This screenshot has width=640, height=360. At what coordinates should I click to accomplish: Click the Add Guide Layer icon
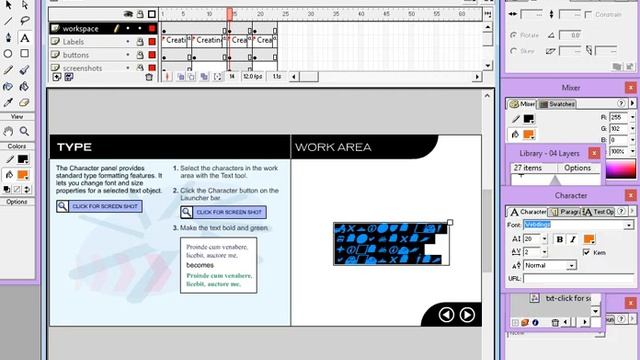(x=69, y=77)
